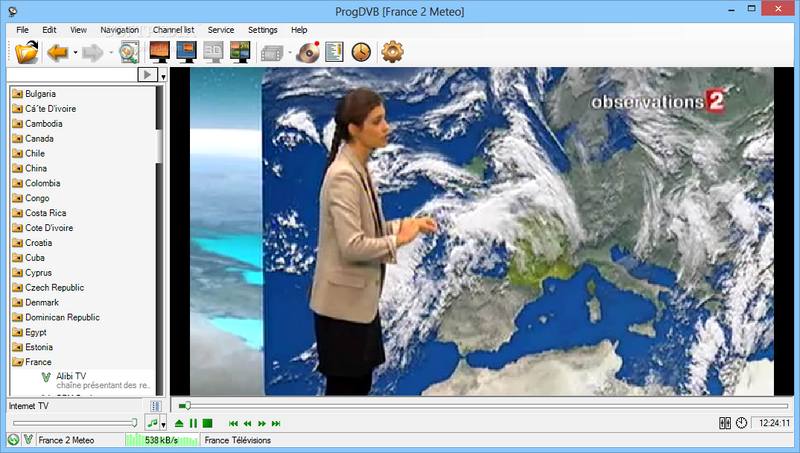The image size is (800, 453).
Task: Click the video display area
Action: click(x=482, y=231)
